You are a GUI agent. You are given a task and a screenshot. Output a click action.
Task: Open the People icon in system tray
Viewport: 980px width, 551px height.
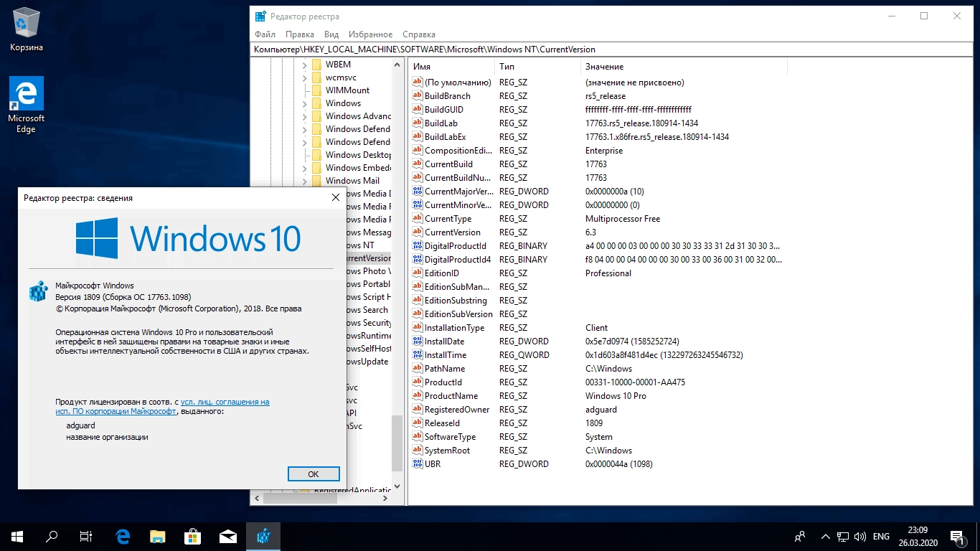(800, 537)
